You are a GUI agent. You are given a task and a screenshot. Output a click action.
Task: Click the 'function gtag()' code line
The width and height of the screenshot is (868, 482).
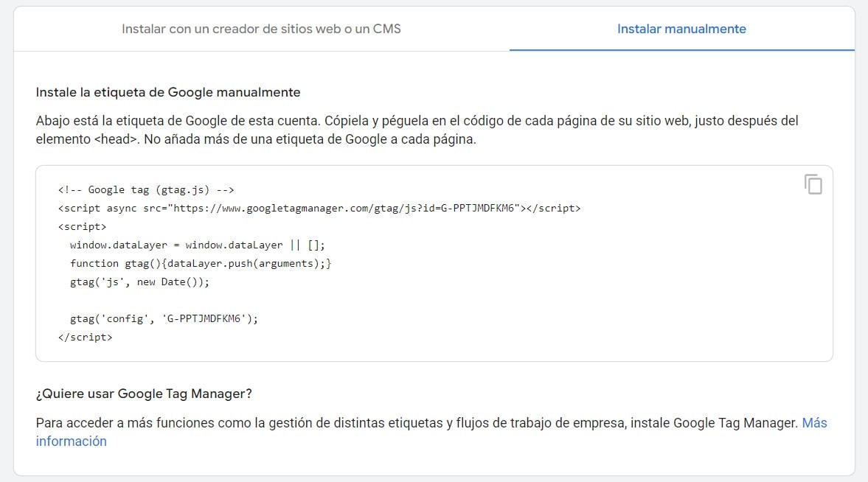201,263
